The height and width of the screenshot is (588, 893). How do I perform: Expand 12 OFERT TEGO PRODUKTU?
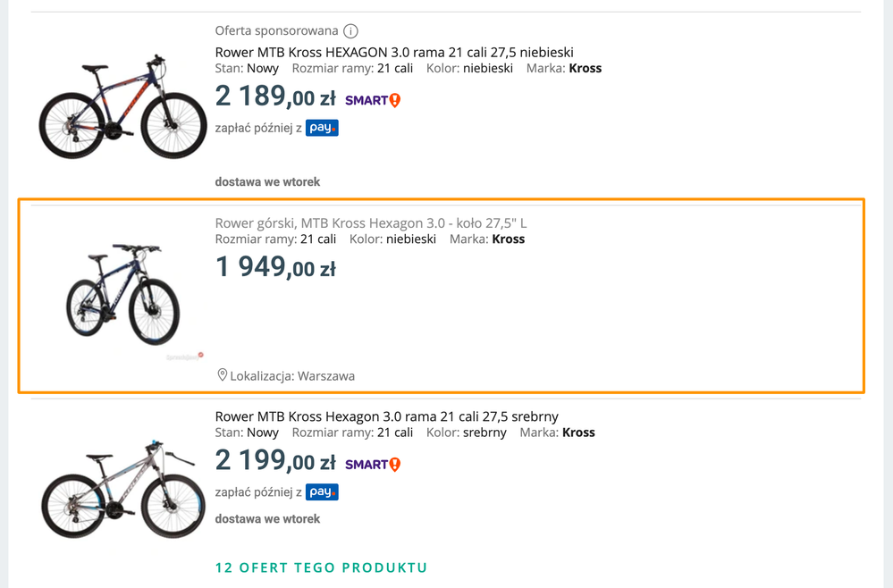[321, 567]
